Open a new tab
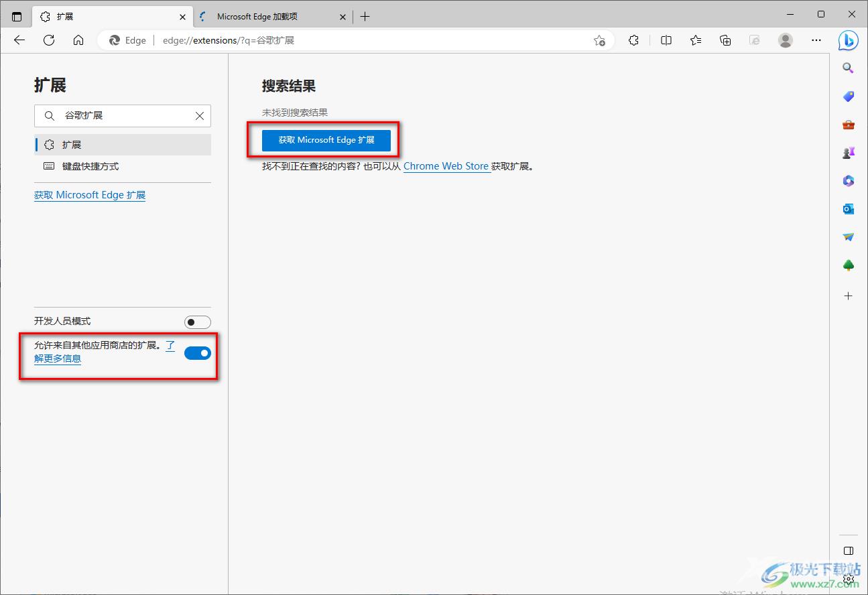The width and height of the screenshot is (868, 595). [365, 17]
